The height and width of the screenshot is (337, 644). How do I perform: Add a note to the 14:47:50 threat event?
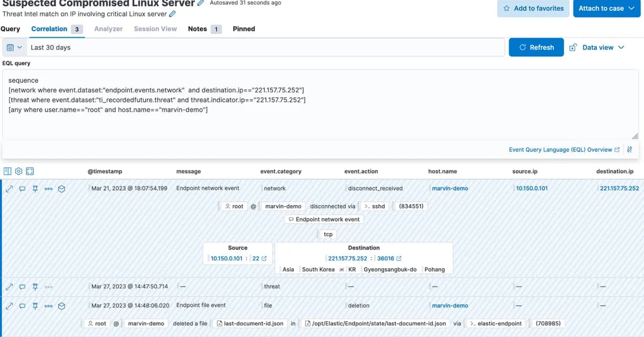pyautogui.click(x=22, y=287)
